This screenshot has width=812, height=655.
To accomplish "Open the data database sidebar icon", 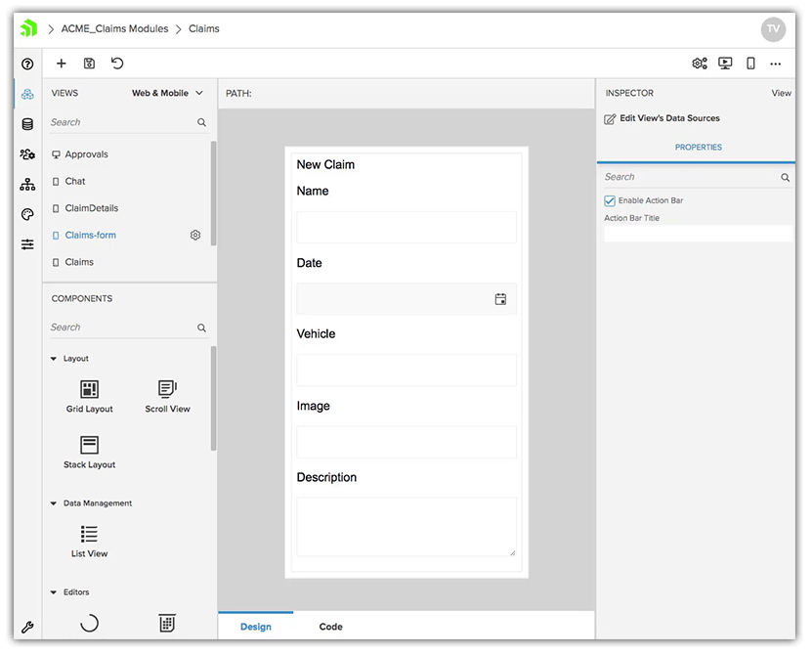I will coord(27,124).
